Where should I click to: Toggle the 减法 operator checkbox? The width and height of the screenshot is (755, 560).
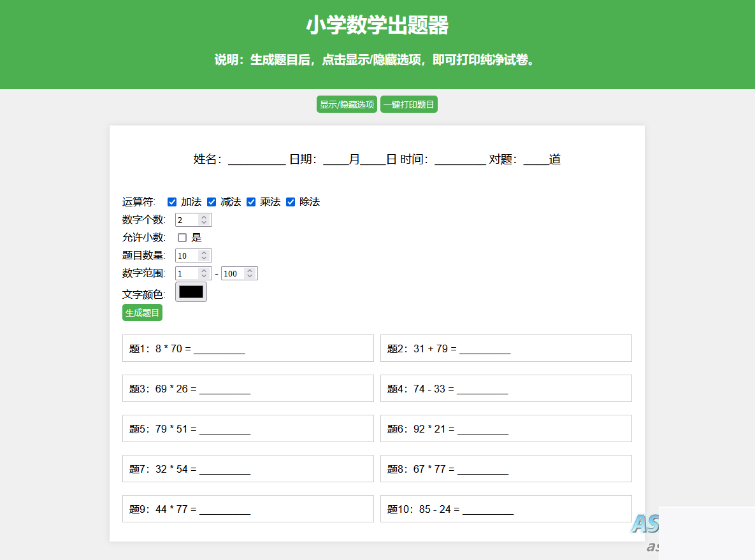tap(212, 201)
